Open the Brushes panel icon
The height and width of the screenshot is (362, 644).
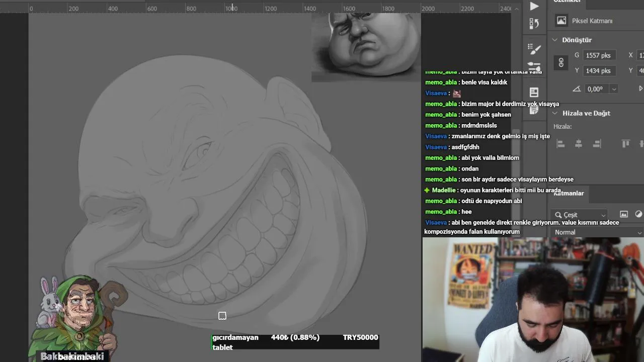point(534,67)
